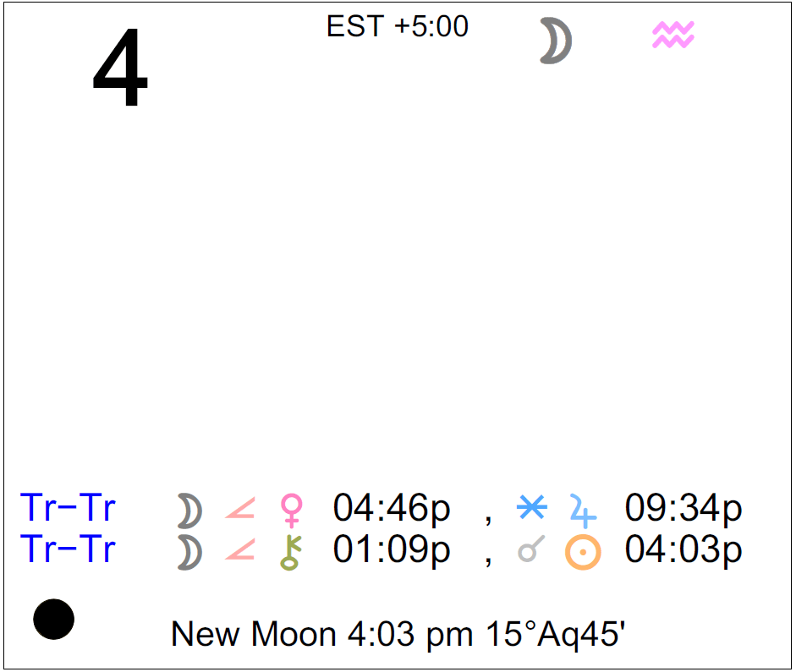Click the large day number 4
The height and width of the screenshot is (672, 796).
tap(120, 67)
